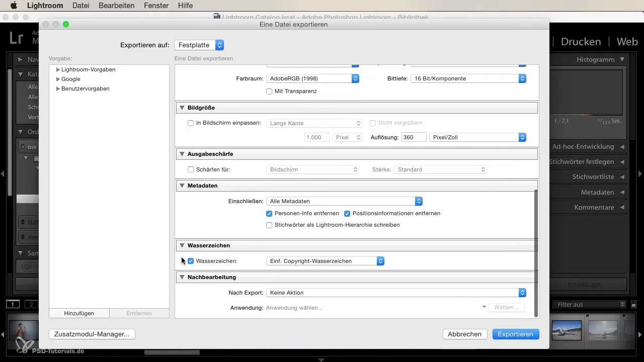Click the Hinzufügen preset button
Screen dimensions: 644x362
[x=79, y=313]
